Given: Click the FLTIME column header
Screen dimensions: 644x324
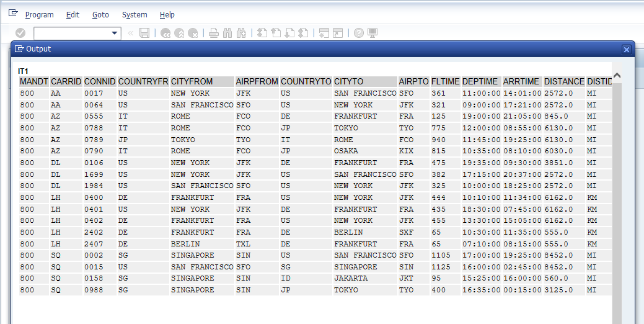Looking at the screenshot, I should click(446, 81).
